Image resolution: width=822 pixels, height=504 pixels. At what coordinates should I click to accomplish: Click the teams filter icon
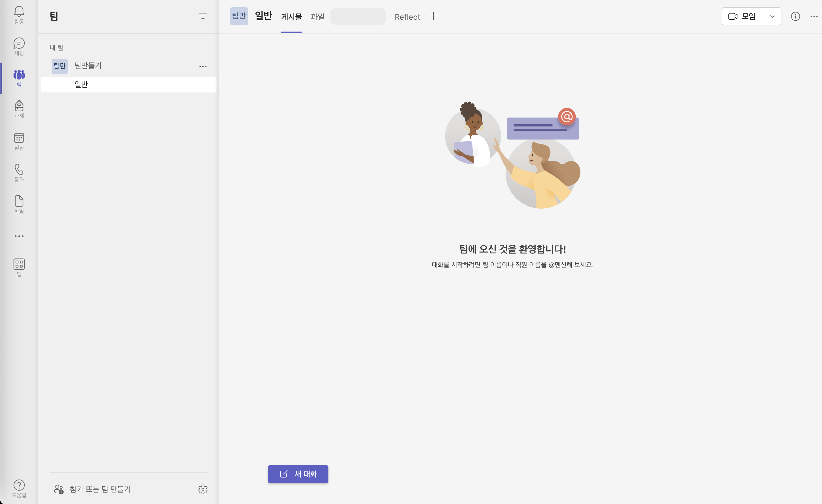click(x=203, y=16)
